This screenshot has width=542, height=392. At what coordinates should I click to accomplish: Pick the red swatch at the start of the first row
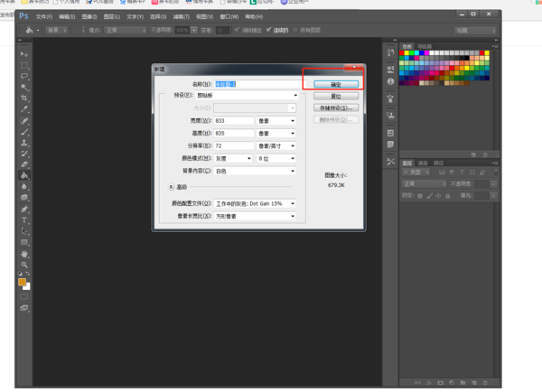(402, 53)
